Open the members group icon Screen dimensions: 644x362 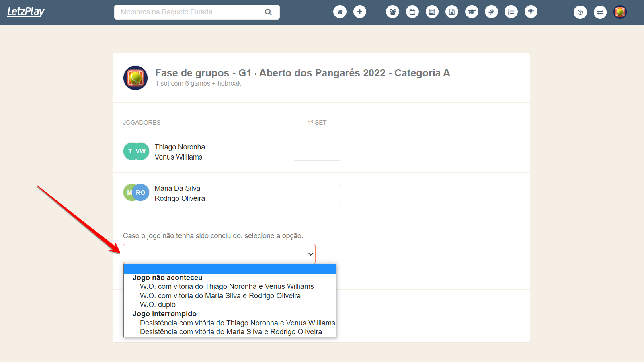pyautogui.click(x=392, y=12)
